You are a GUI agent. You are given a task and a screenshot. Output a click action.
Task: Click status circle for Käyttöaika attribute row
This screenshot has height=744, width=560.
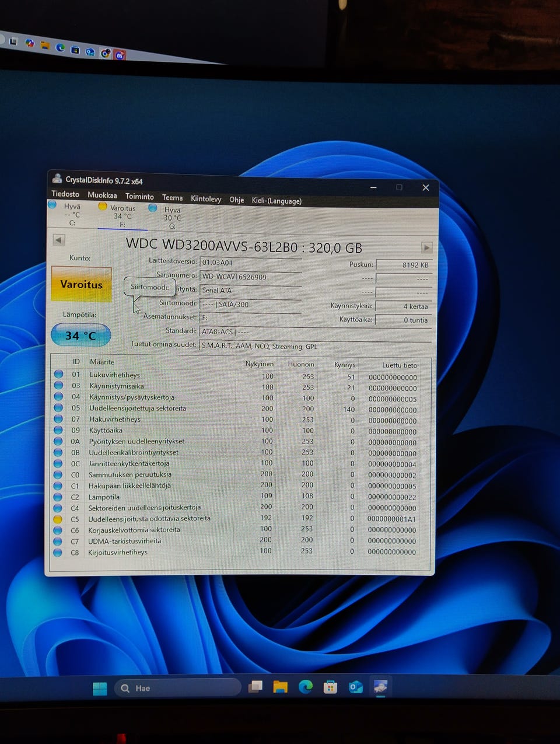(58, 429)
